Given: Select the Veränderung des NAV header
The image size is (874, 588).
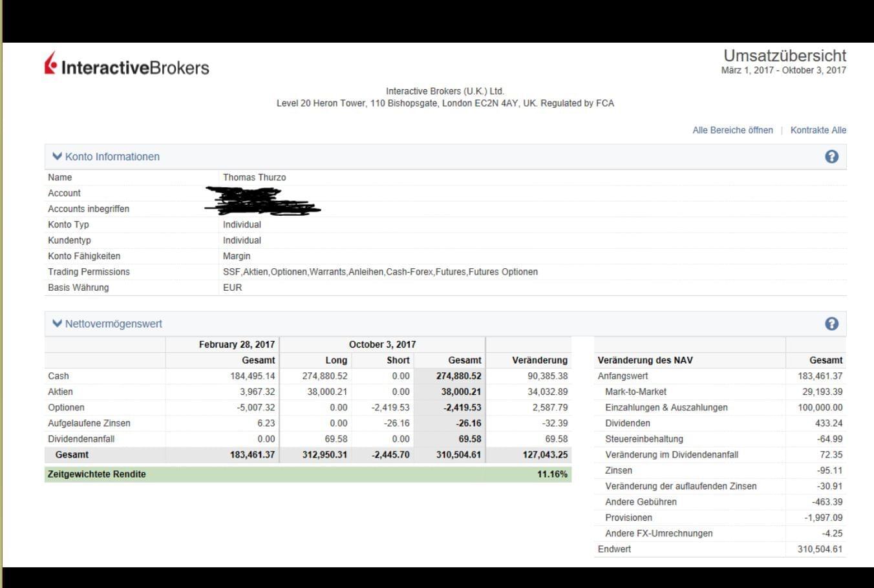Looking at the screenshot, I should pos(645,360).
